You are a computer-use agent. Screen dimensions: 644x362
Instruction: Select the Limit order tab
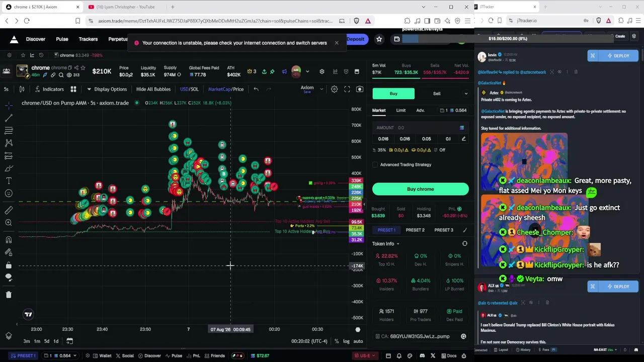point(401,110)
